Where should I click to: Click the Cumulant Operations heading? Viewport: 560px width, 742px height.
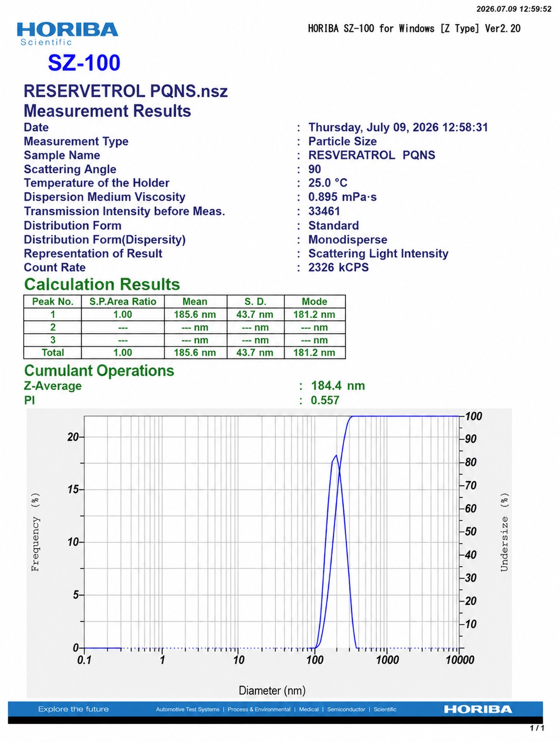(x=99, y=371)
